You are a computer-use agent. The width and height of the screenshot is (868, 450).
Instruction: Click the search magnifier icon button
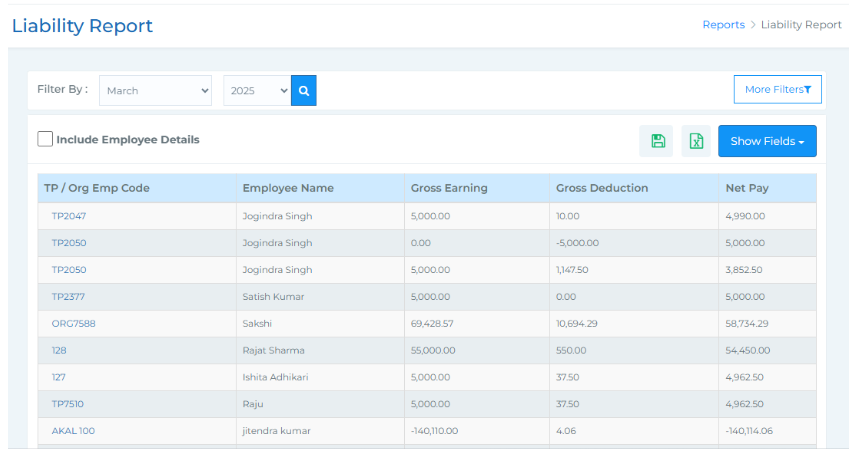tap(304, 90)
